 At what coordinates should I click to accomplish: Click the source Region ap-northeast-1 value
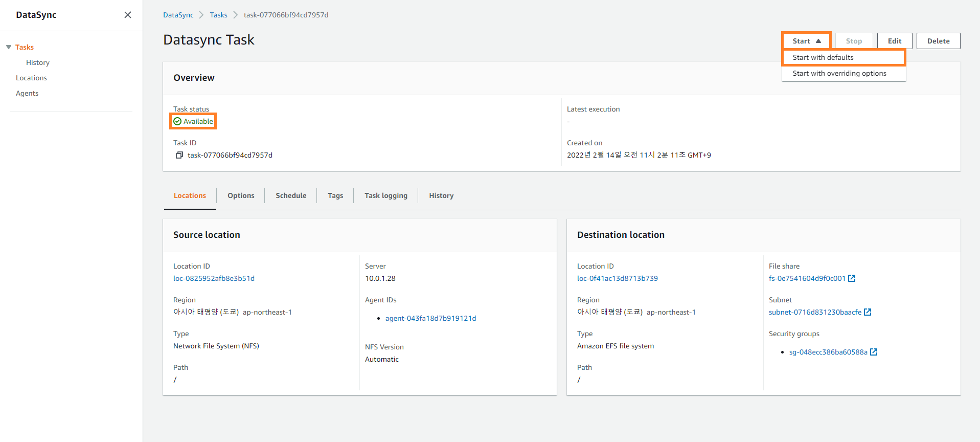pyautogui.click(x=267, y=312)
